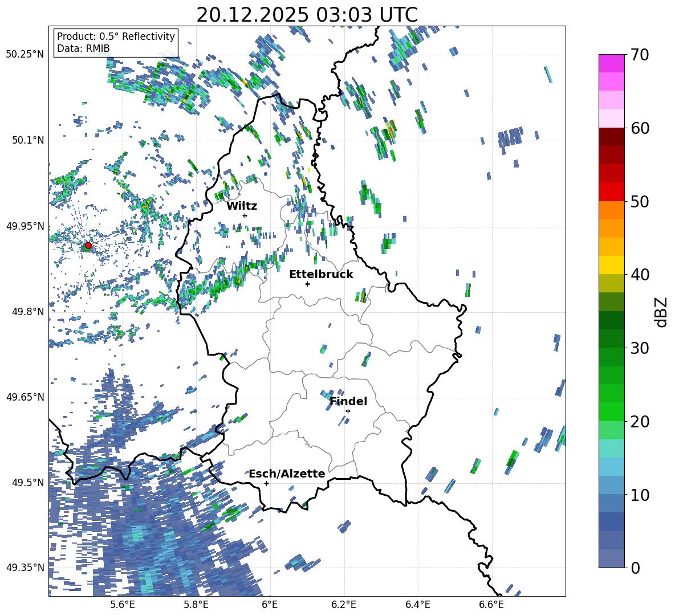The height and width of the screenshot is (616, 675).
Task: Click the 50.25°N latitude tick label
Action: (25, 55)
